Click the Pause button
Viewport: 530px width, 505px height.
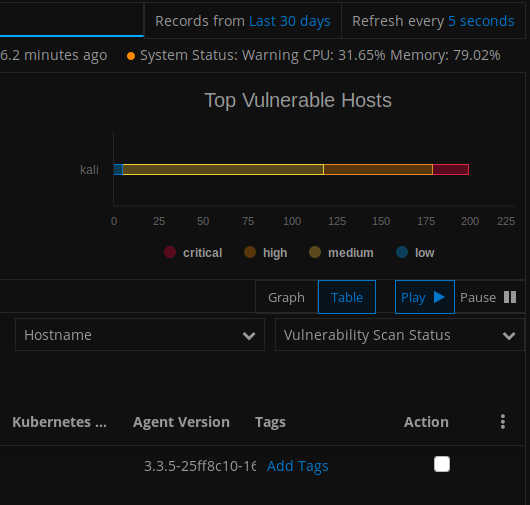click(488, 297)
